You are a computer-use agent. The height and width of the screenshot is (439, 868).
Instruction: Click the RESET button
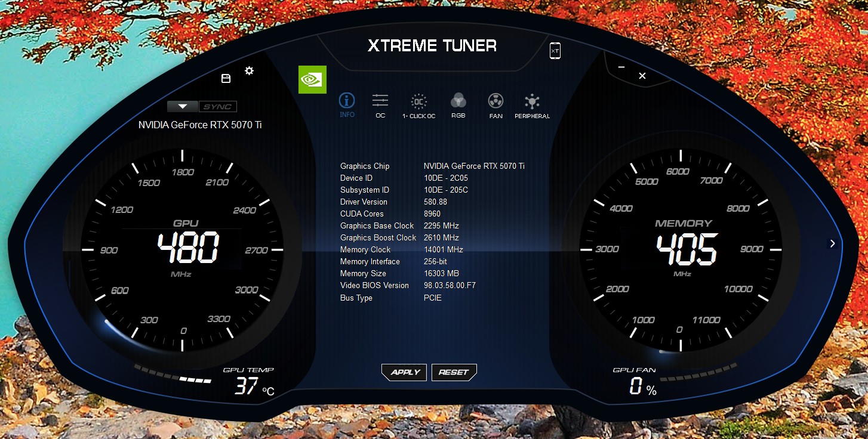tap(454, 372)
